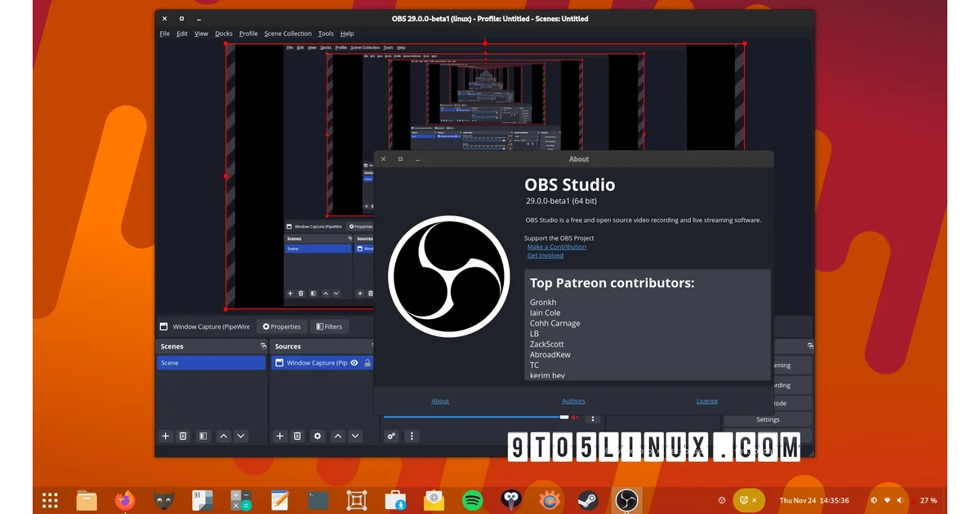Remove the selected scene with the trash icon
Screen dimensions: 980x514
(x=183, y=436)
